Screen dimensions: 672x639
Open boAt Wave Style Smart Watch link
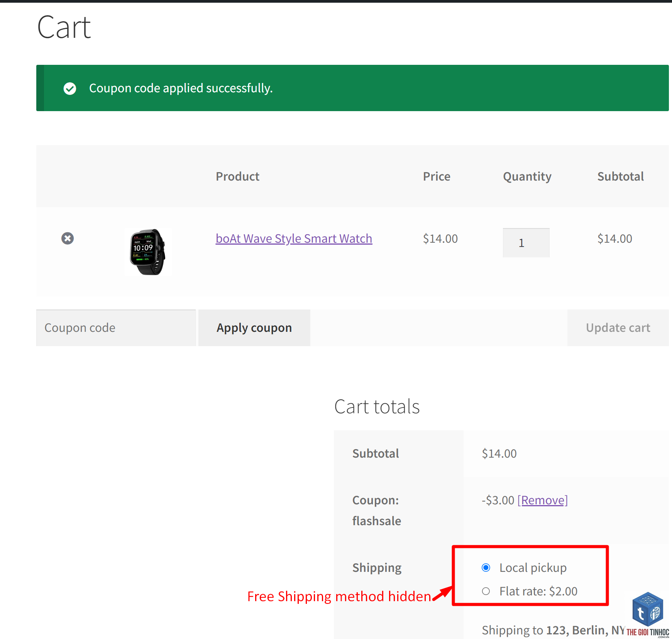pyautogui.click(x=294, y=238)
